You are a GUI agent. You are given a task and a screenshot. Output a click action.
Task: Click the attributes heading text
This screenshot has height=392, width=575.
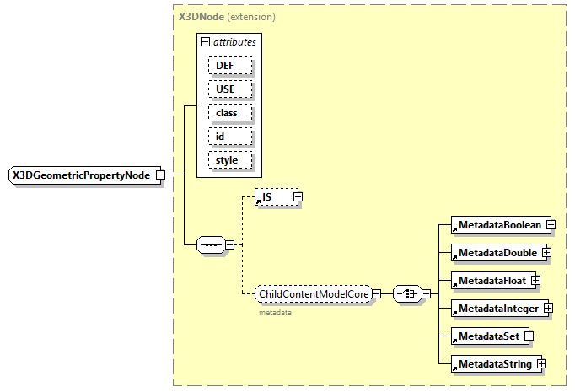(234, 42)
